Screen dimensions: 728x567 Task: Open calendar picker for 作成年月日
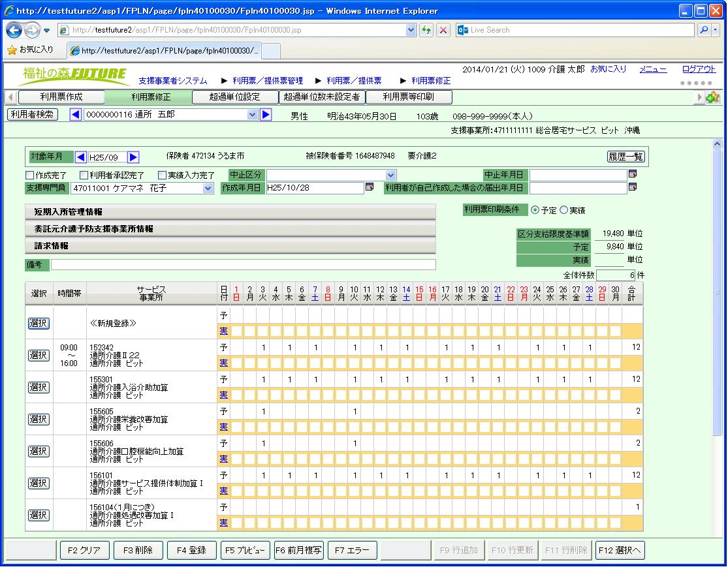tap(370, 187)
